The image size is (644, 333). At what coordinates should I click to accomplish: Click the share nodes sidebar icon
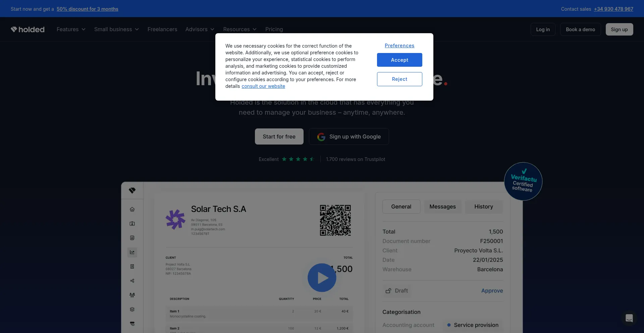click(132, 281)
